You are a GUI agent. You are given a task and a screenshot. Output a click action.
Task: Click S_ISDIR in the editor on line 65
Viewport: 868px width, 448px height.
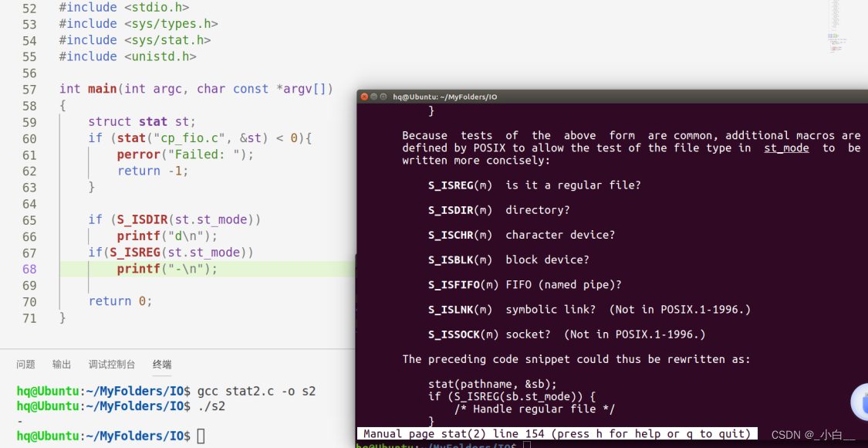coord(142,219)
